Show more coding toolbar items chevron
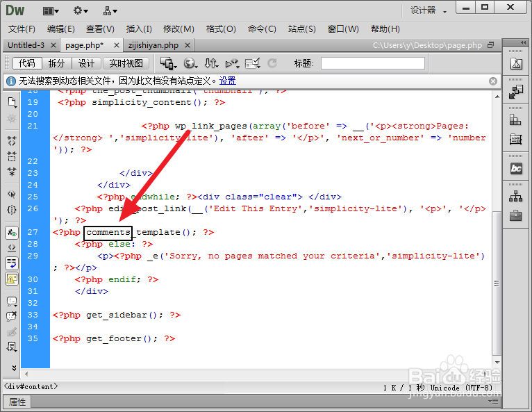532x412 pixels. (x=14, y=368)
